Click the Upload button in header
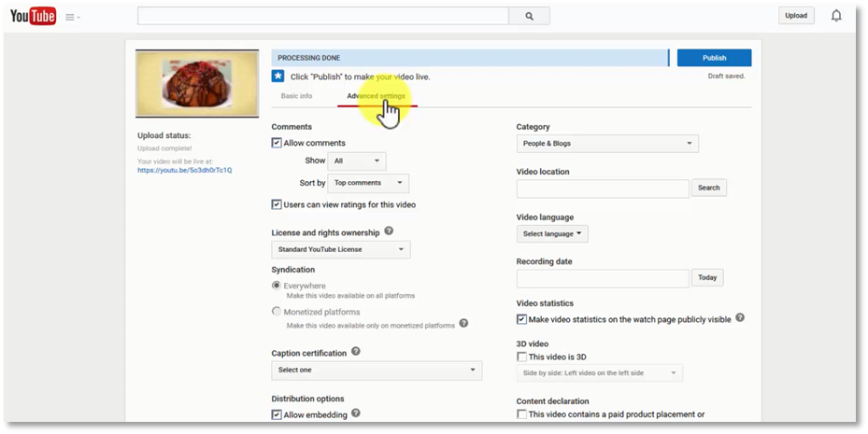 pos(796,16)
